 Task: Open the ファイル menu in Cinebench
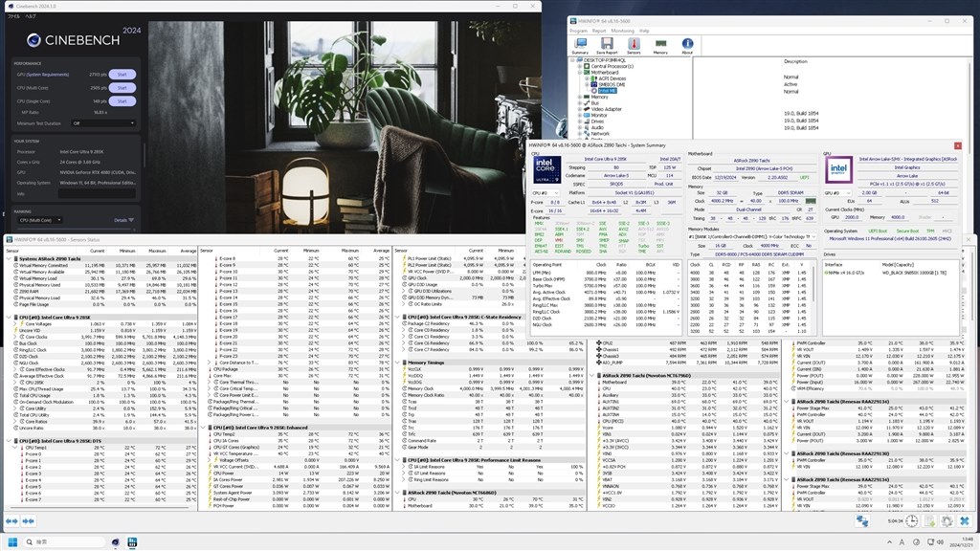pos(13,16)
